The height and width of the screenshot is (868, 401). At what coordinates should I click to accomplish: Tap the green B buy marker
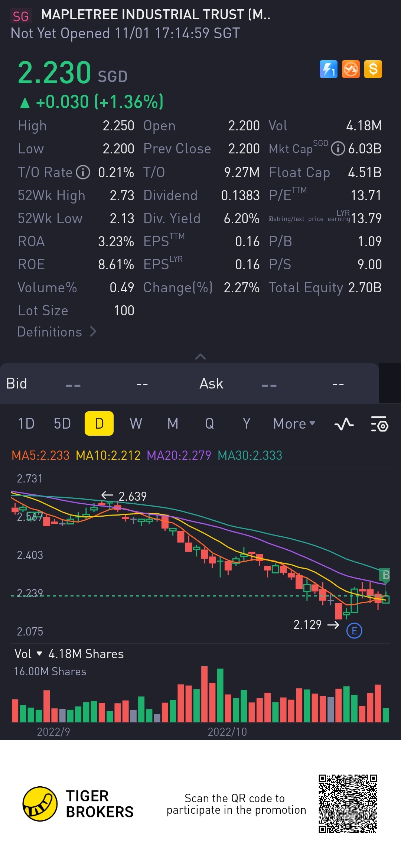[x=385, y=575]
